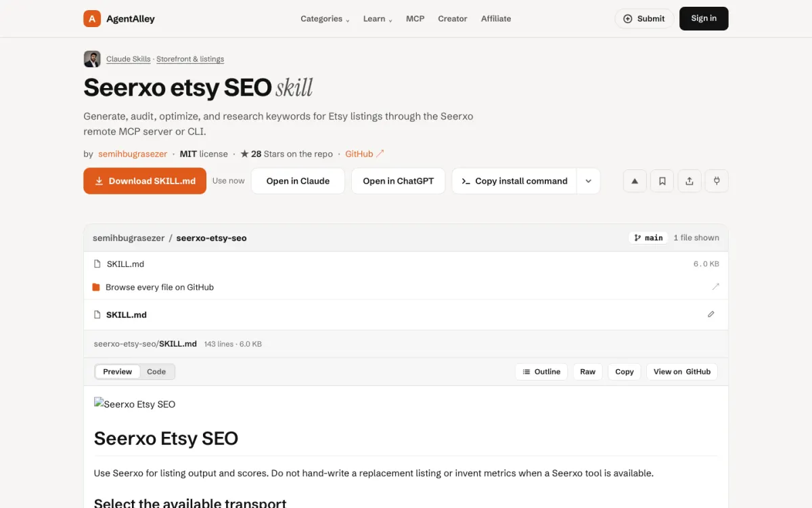Image resolution: width=812 pixels, height=508 pixels.
Task: Click the Sign in button
Action: click(704, 18)
